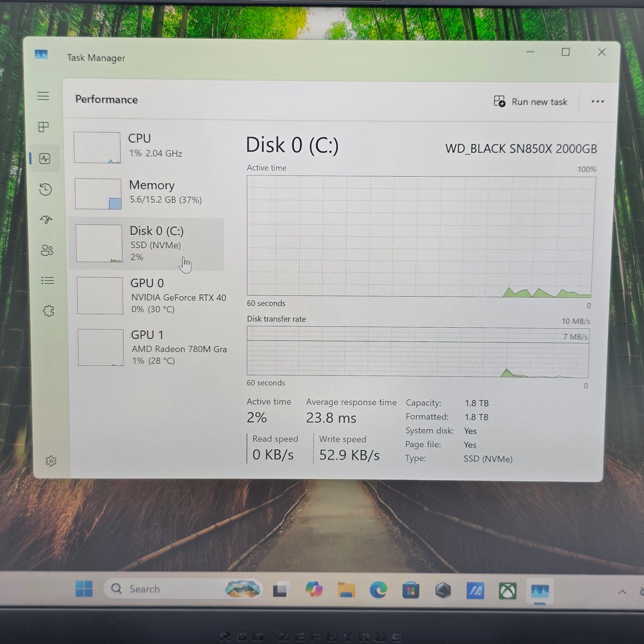The width and height of the screenshot is (644, 644).
Task: Click Run new task
Action: tap(530, 102)
